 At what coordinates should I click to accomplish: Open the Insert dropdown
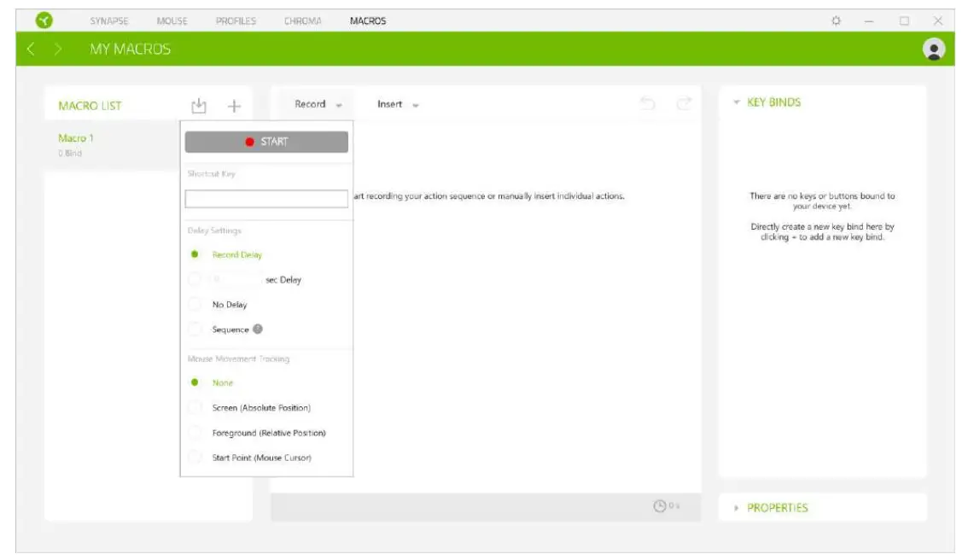coord(398,104)
